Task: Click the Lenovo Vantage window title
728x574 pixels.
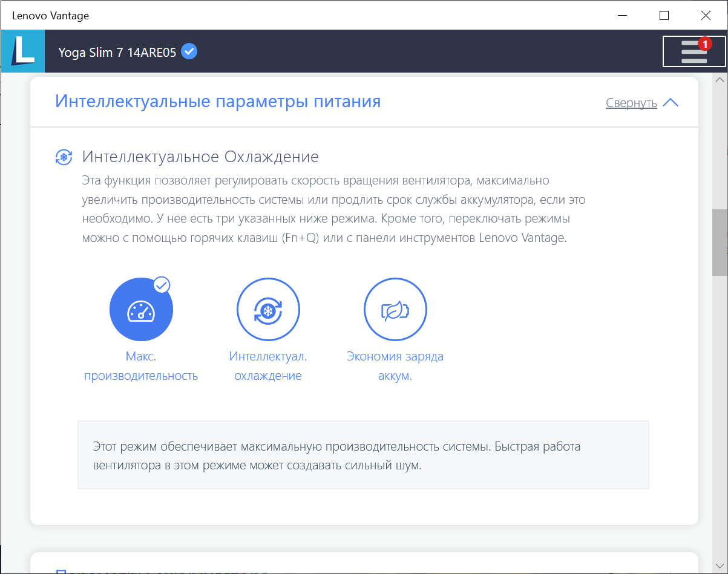Action: (50, 16)
